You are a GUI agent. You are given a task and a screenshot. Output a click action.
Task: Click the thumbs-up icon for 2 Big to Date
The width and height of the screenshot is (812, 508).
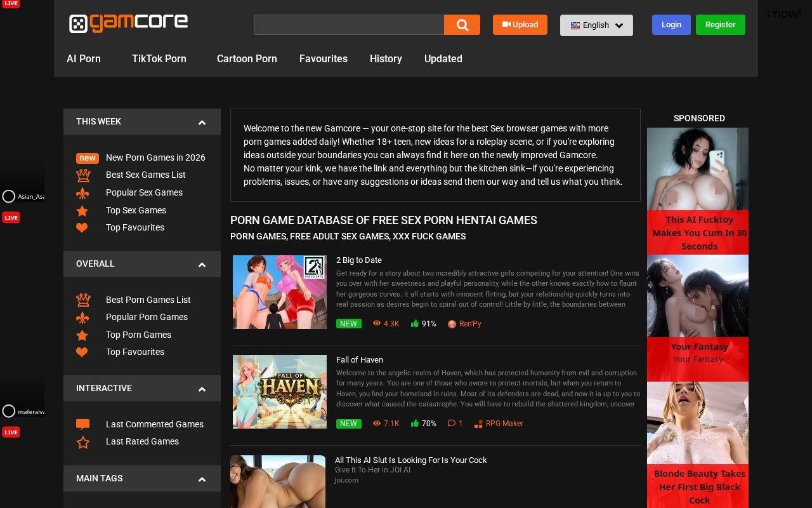tap(415, 323)
